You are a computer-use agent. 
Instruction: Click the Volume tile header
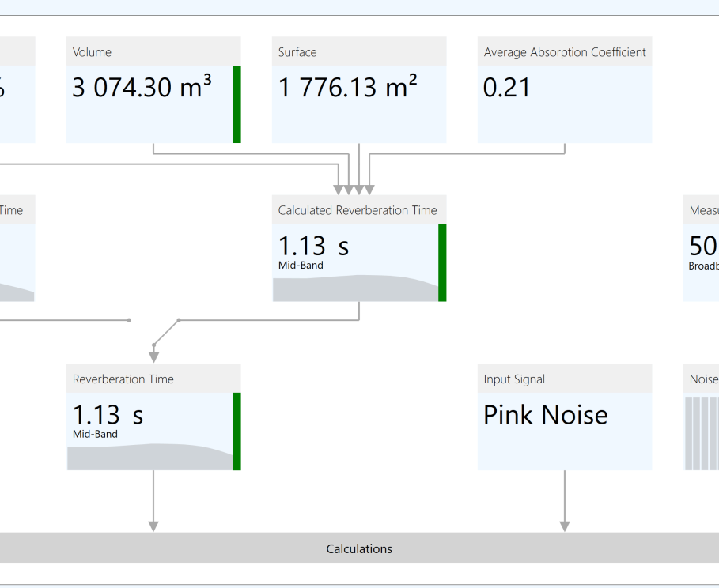pyautogui.click(x=153, y=52)
